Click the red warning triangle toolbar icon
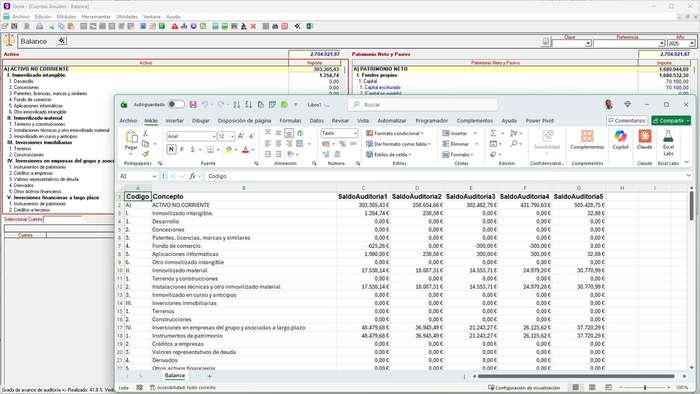Screen dimensions: 700x394 [x=175, y=26]
